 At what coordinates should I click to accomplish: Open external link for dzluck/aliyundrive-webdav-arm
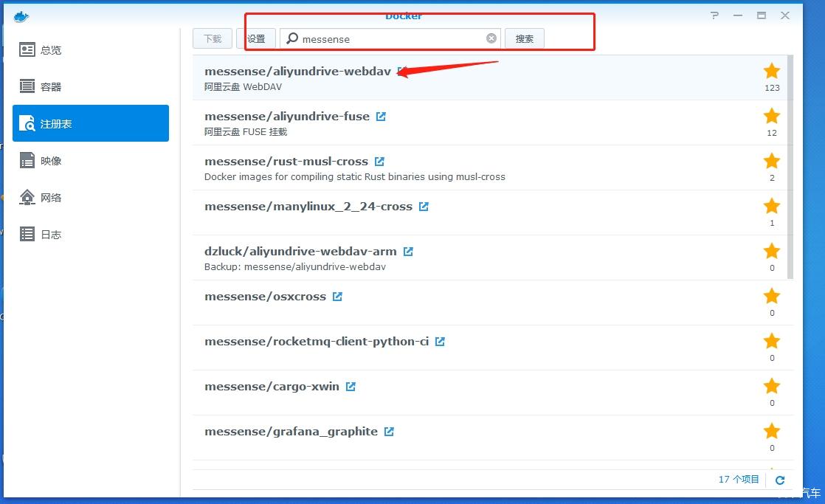point(408,252)
